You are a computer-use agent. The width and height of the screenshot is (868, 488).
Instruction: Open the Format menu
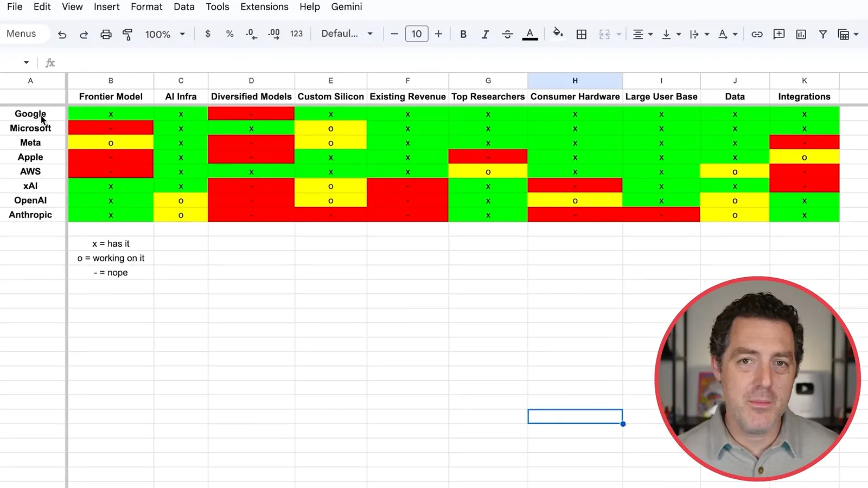pyautogui.click(x=146, y=7)
